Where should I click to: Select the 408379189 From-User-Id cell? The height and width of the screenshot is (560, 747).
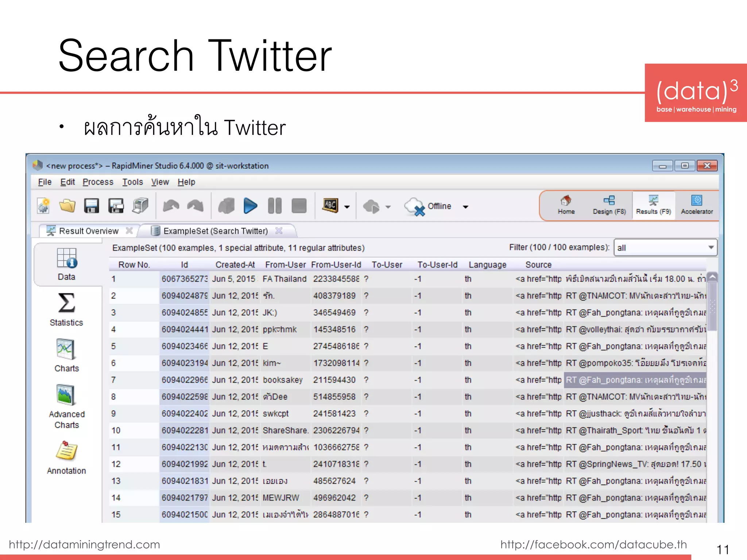tap(336, 296)
